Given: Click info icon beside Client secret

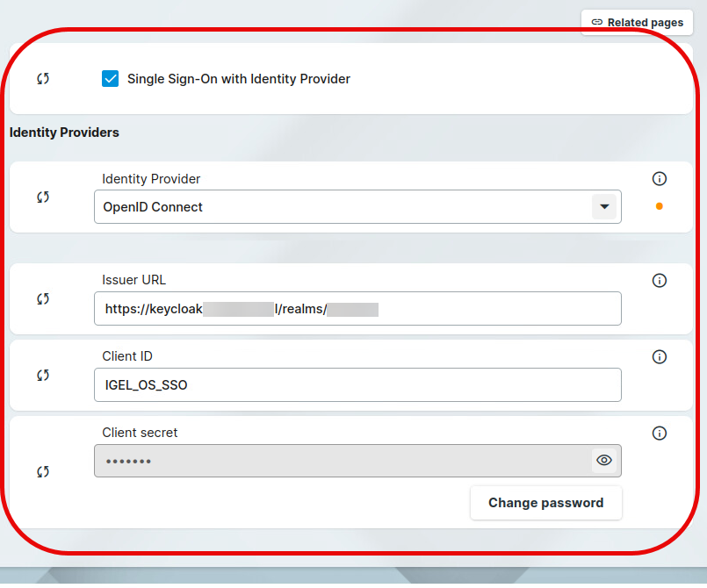Looking at the screenshot, I should point(660,434).
